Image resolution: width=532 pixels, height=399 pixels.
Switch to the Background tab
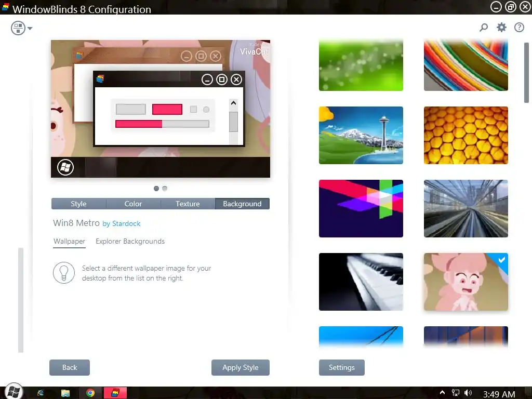coord(242,204)
